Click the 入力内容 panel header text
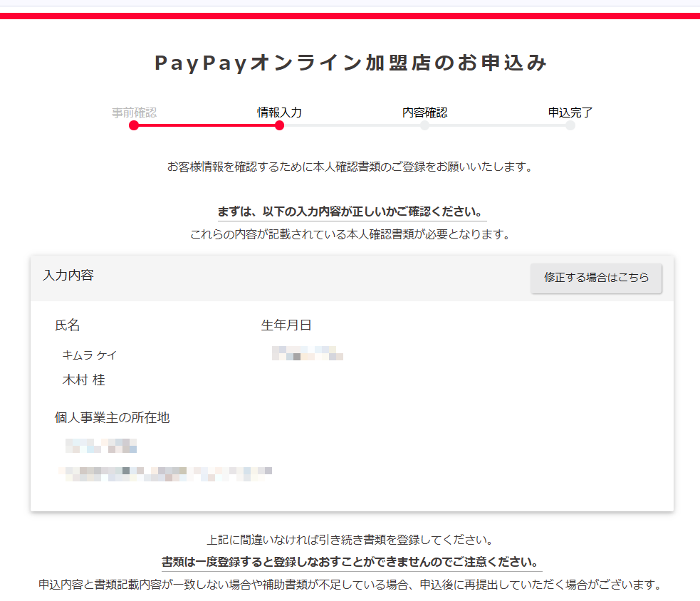Screen dimensions: 700x601 tap(68, 275)
